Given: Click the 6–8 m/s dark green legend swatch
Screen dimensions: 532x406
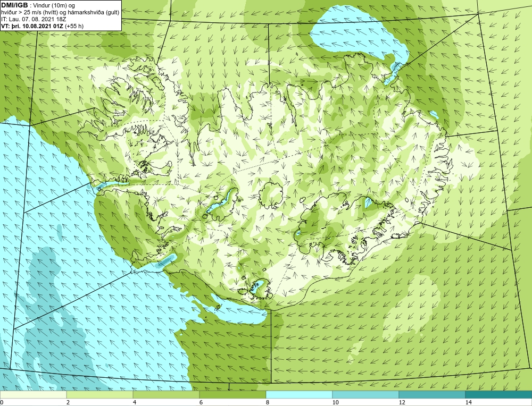Looking at the screenshot, I should click(233, 395).
